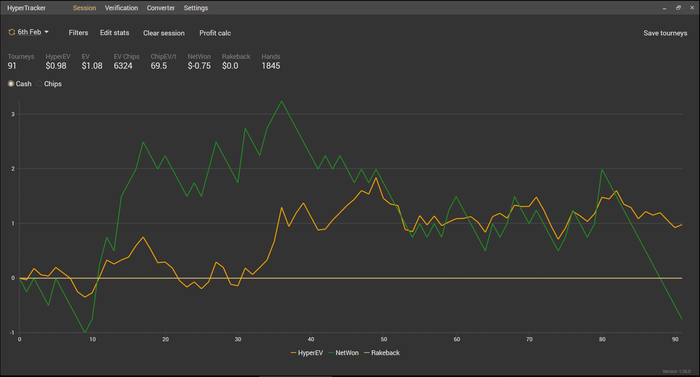Click the Hands value 1845
The image size is (700, 377).
271,66
